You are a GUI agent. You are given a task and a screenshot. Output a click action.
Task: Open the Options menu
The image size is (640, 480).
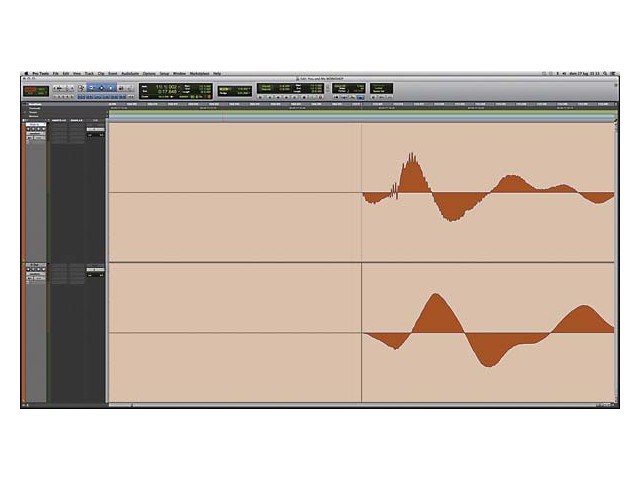coord(149,73)
